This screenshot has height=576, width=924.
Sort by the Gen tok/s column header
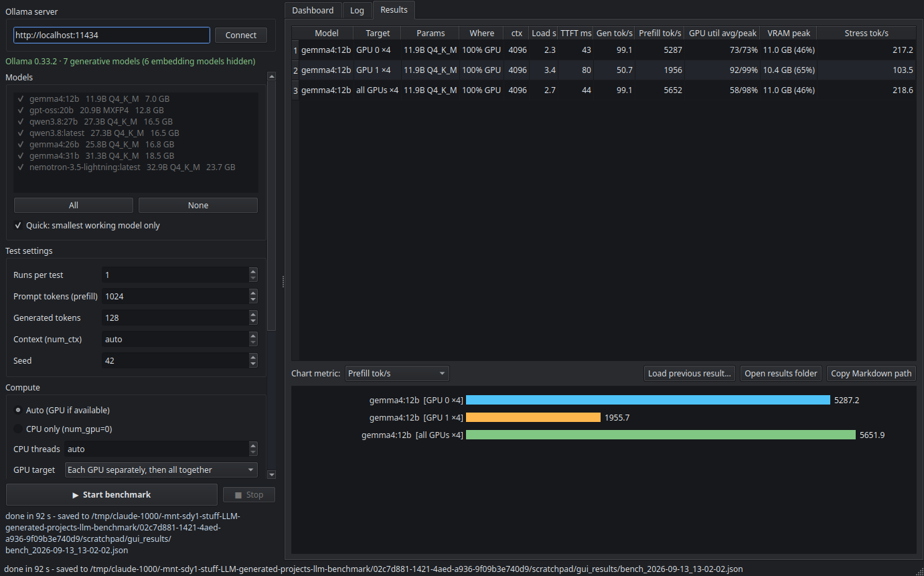pos(614,33)
